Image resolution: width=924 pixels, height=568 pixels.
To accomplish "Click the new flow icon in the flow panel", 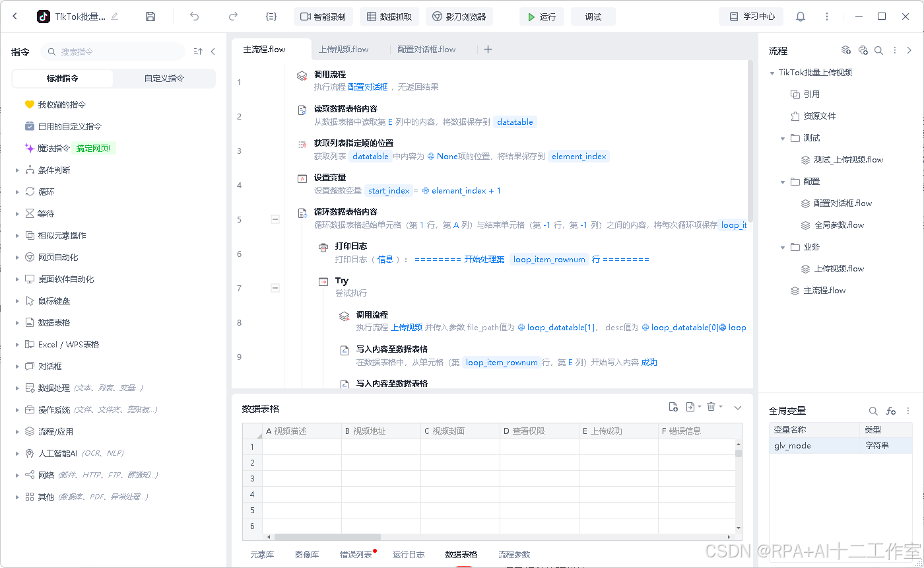I will pyautogui.click(x=846, y=50).
